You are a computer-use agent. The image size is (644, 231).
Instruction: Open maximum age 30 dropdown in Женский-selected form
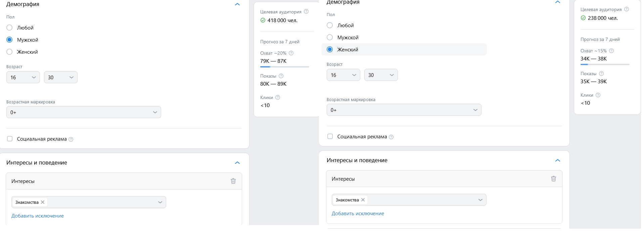(x=381, y=75)
